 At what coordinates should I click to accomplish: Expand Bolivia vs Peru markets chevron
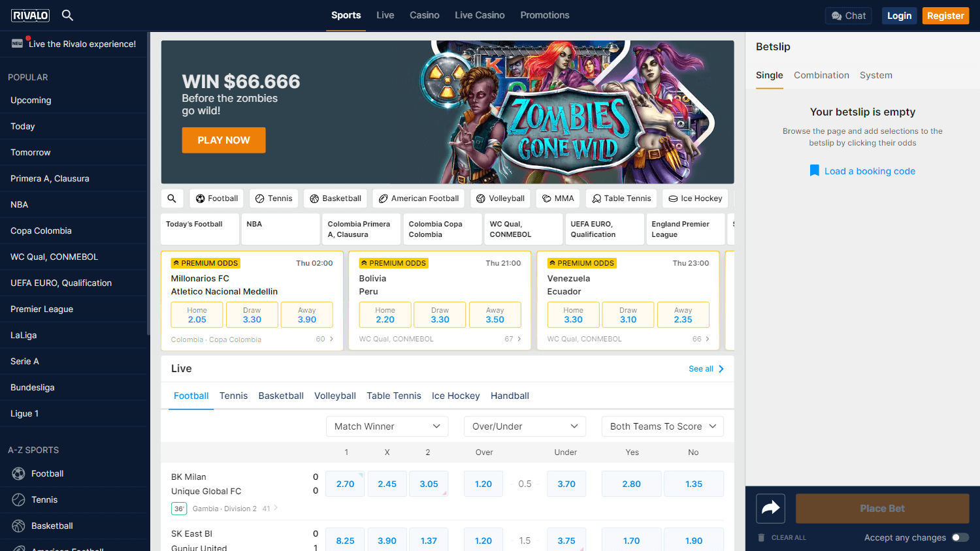pyautogui.click(x=519, y=339)
